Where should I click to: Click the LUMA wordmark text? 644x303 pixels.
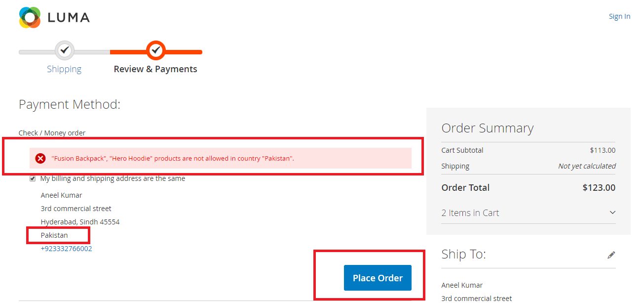(x=69, y=18)
